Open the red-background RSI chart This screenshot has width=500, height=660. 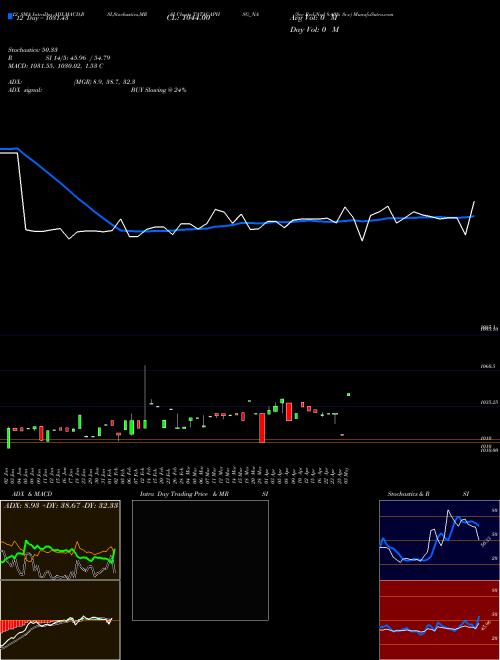439,620
